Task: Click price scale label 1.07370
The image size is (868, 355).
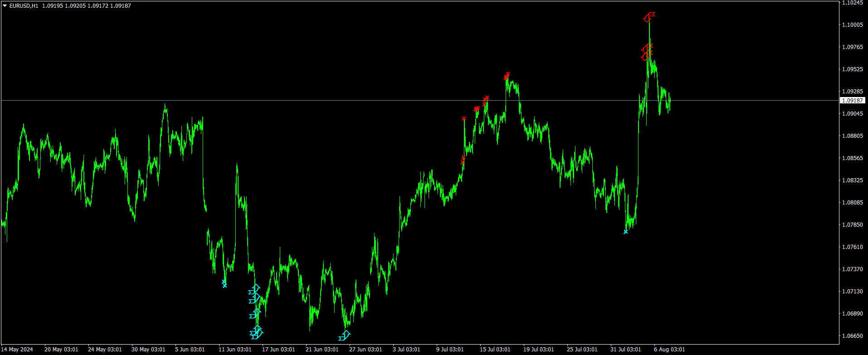Action: coord(853,269)
